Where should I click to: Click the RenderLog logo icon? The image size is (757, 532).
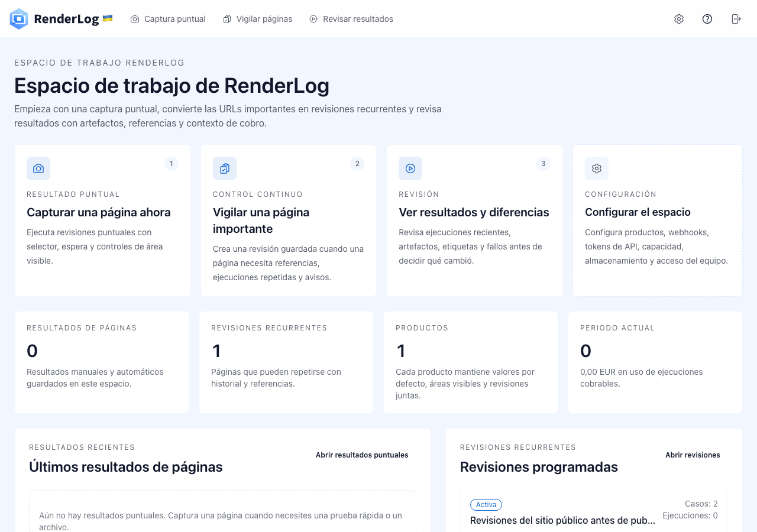[19, 19]
